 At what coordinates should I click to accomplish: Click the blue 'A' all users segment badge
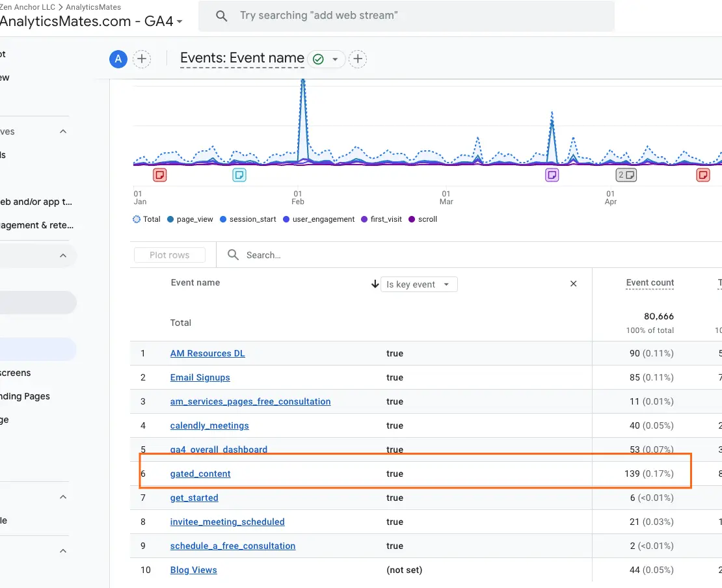[118, 59]
